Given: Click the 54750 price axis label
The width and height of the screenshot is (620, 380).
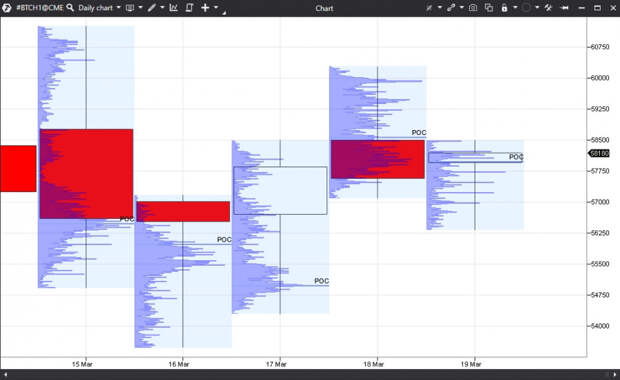Looking at the screenshot, I should [600, 295].
